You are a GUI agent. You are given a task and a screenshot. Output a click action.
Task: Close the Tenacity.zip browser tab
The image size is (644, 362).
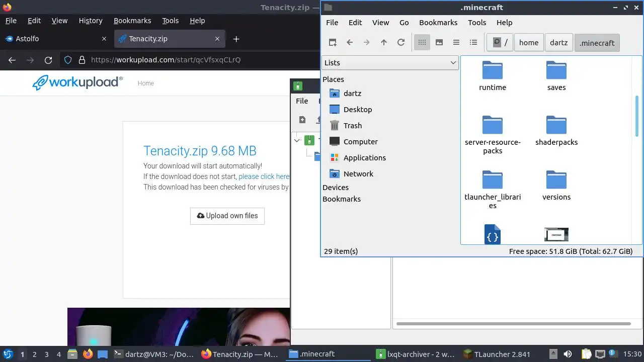217,39
